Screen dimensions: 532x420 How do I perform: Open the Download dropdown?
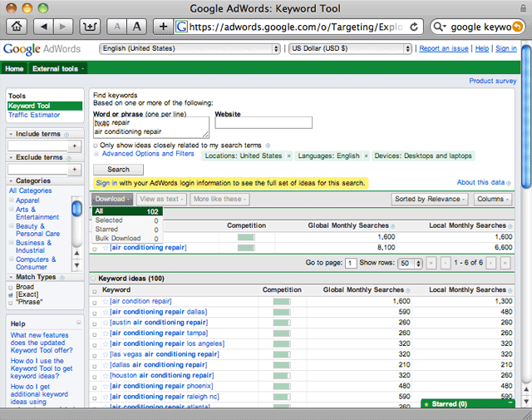112,199
